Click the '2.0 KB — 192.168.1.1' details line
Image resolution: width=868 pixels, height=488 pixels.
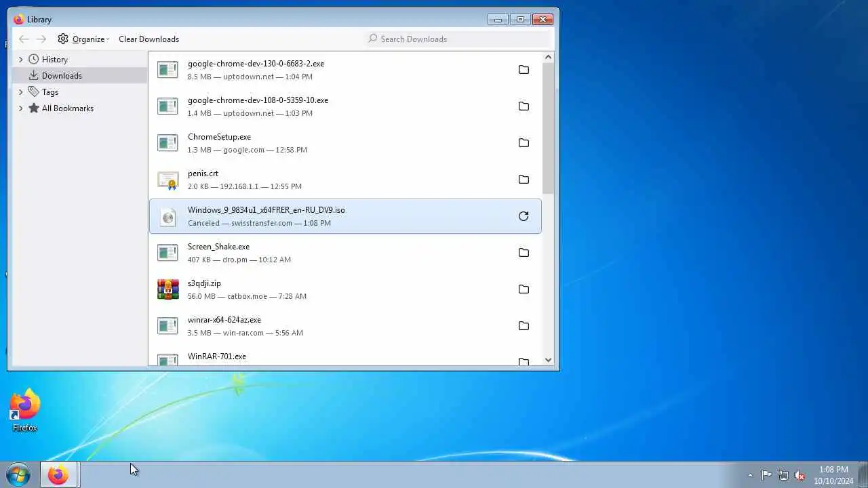click(245, 186)
